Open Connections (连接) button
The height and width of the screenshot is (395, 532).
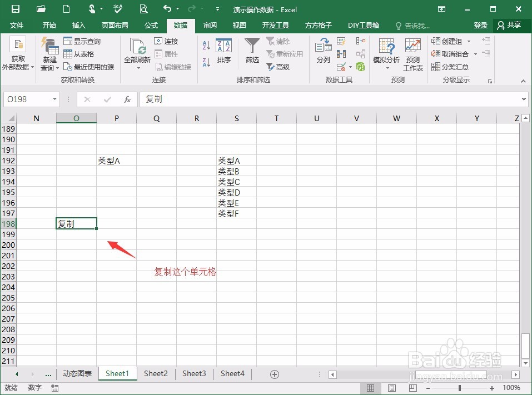click(x=166, y=41)
